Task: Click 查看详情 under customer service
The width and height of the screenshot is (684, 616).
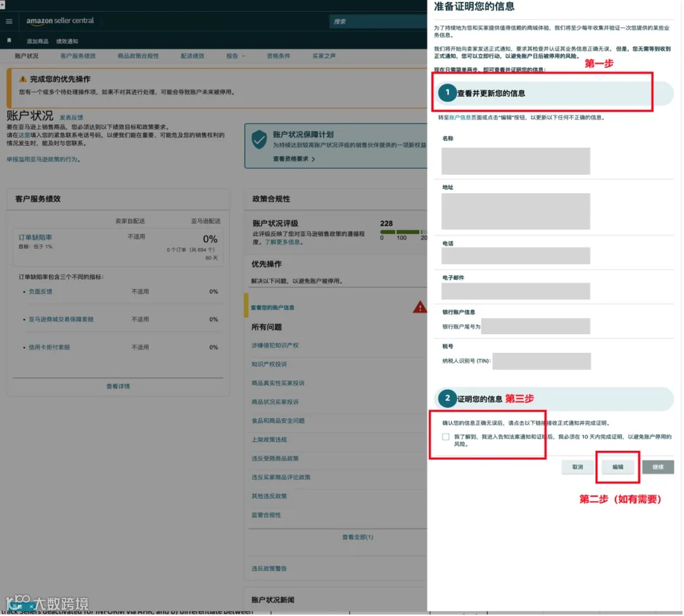Action: [x=118, y=386]
